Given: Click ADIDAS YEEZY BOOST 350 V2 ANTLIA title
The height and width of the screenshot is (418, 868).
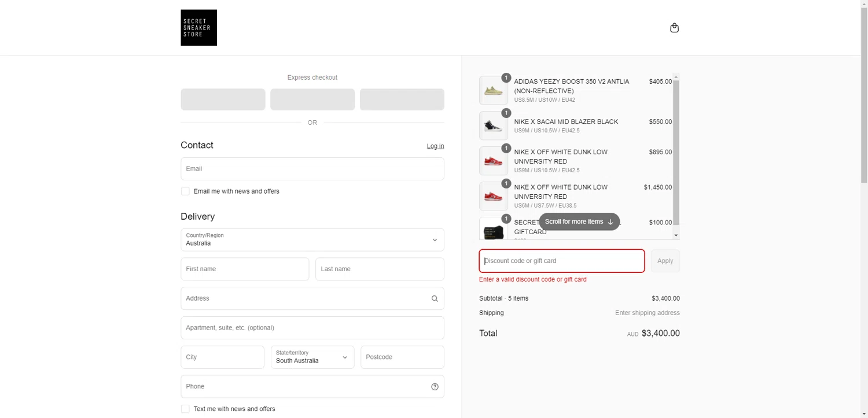Looking at the screenshot, I should click(x=572, y=86).
